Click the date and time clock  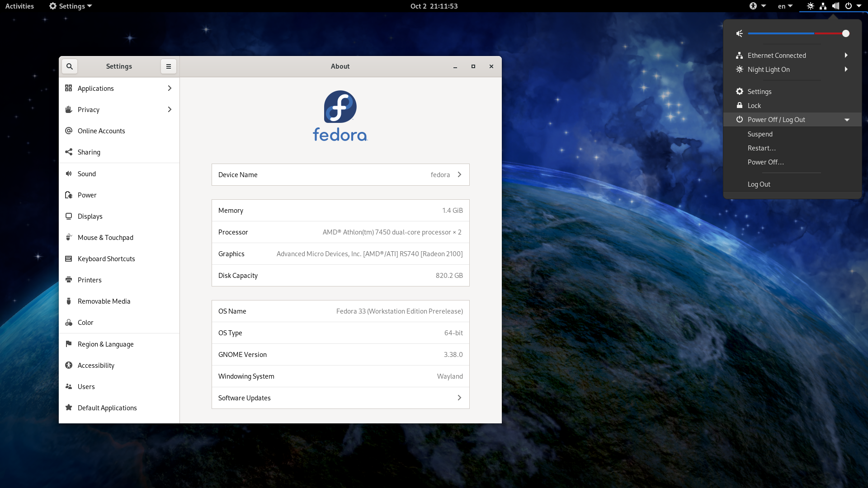pos(434,6)
